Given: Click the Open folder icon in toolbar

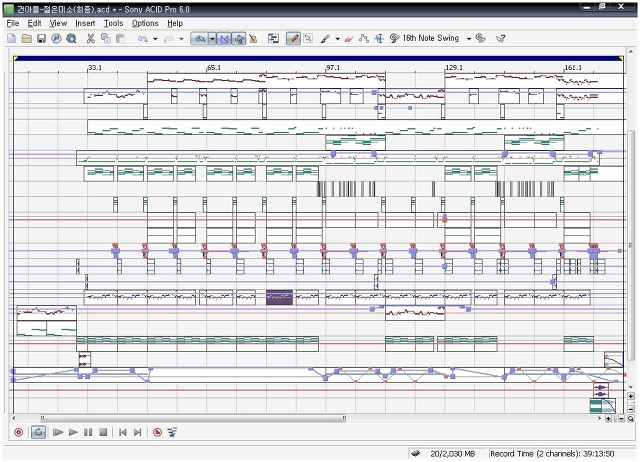Looking at the screenshot, I should [27, 38].
